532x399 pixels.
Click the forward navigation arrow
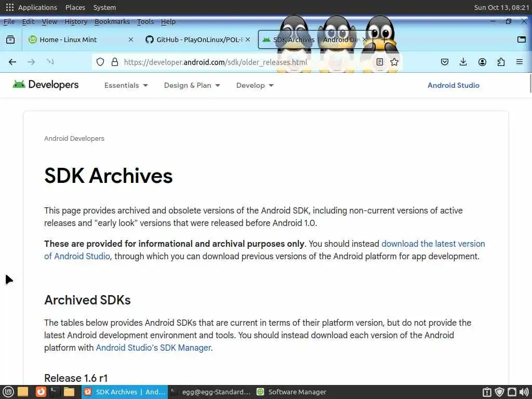[x=31, y=62]
